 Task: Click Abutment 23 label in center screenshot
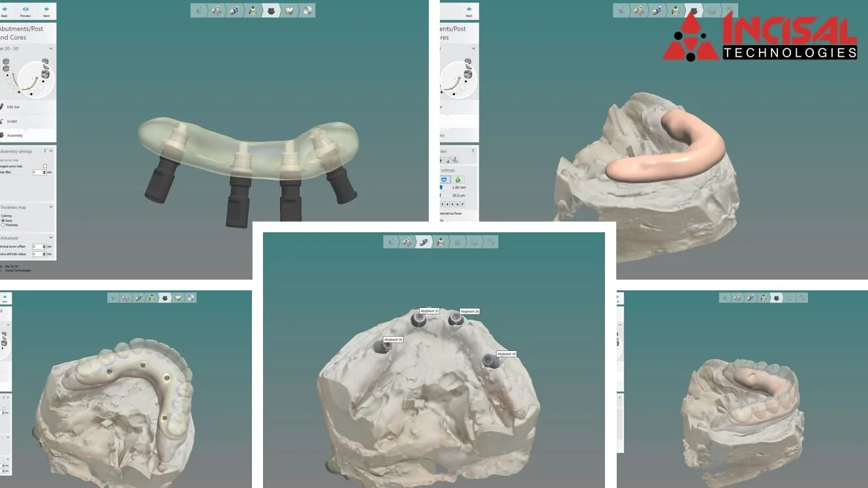pyautogui.click(x=429, y=311)
